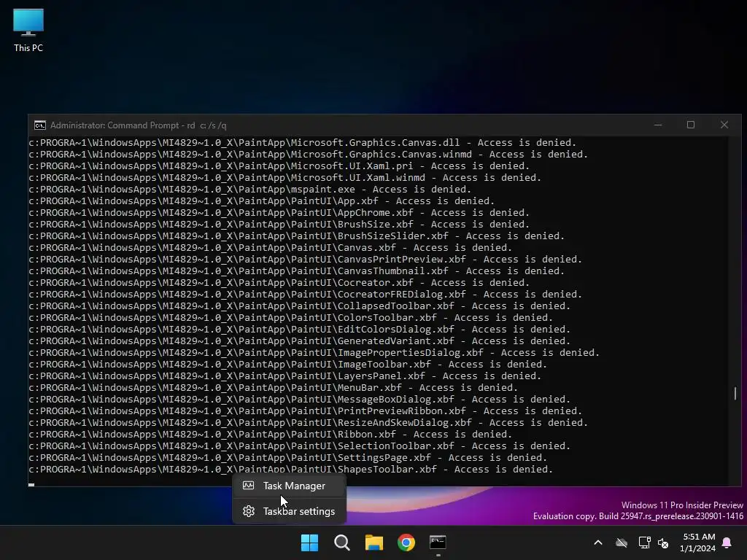The height and width of the screenshot is (560, 747).
Task: Click the muted volume tray icon
Action: [x=662, y=542]
